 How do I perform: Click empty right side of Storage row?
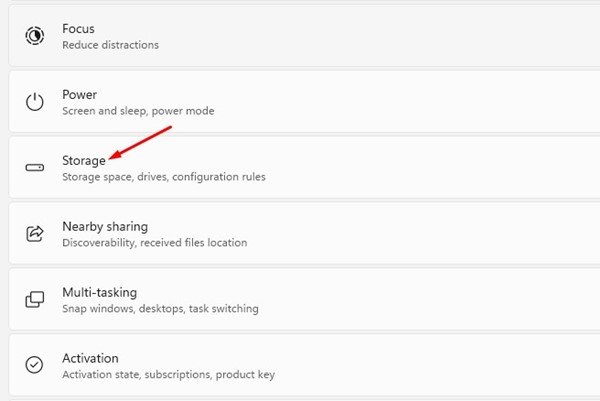(x=450, y=168)
